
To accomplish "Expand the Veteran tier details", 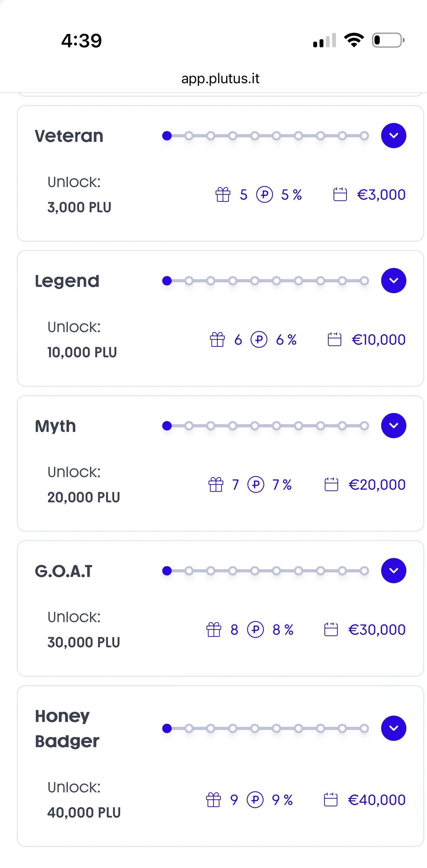I will pyautogui.click(x=393, y=136).
